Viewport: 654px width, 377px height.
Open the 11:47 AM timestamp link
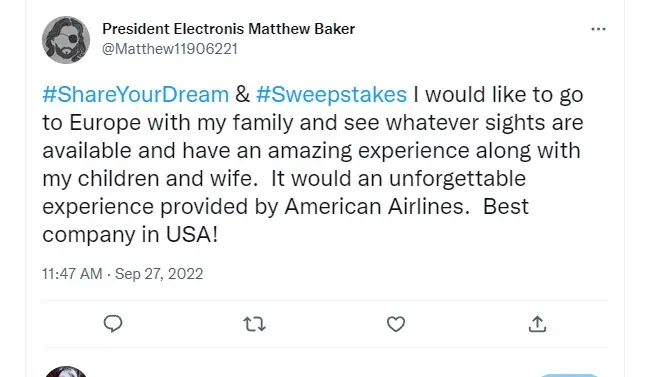pos(72,274)
